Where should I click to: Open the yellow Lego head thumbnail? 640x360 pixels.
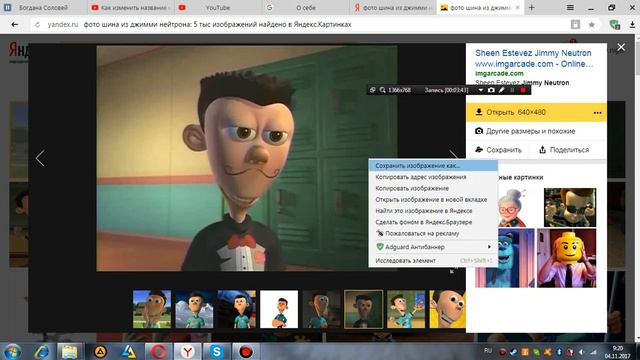point(567,258)
